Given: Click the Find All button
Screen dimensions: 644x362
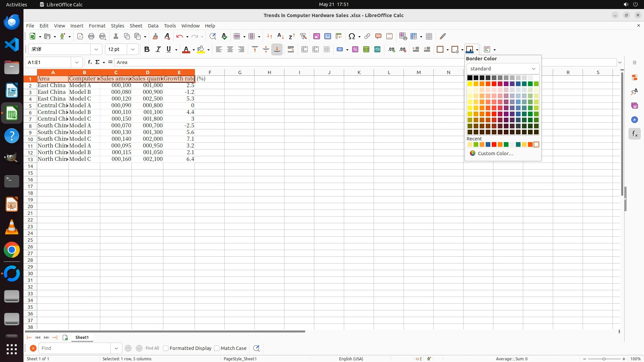Looking at the screenshot, I should [152, 348].
